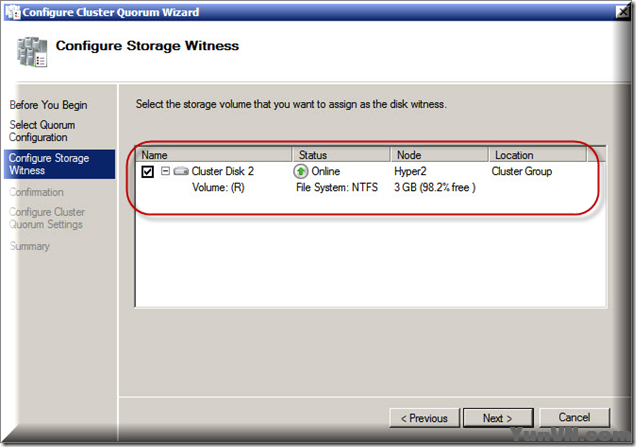Collapse the Cluster Disk 2 tree node

(166, 172)
